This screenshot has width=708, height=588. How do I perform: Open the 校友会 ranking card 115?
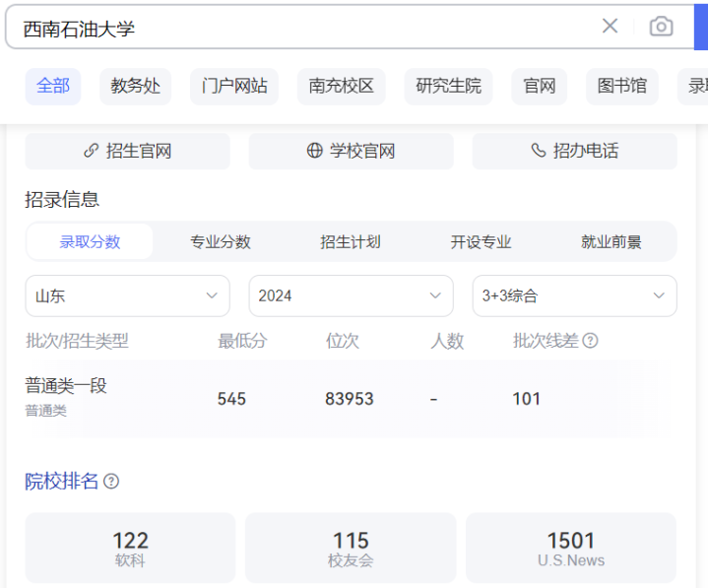click(351, 548)
